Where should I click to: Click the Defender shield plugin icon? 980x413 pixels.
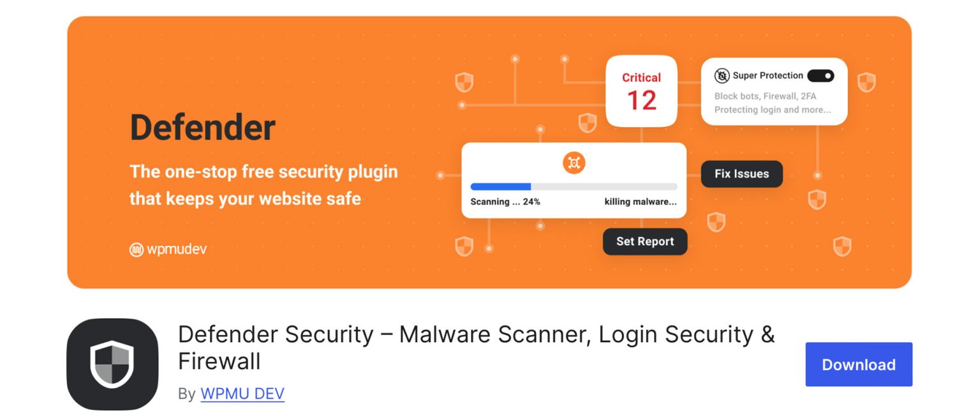pos(112,363)
